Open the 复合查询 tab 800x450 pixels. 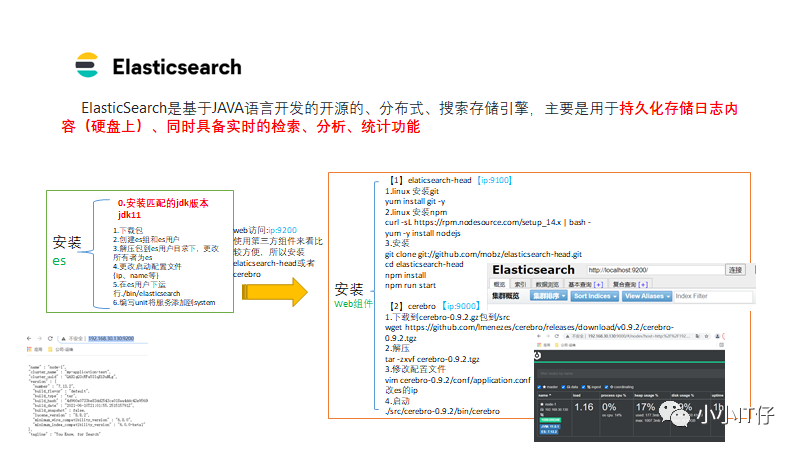[630, 284]
